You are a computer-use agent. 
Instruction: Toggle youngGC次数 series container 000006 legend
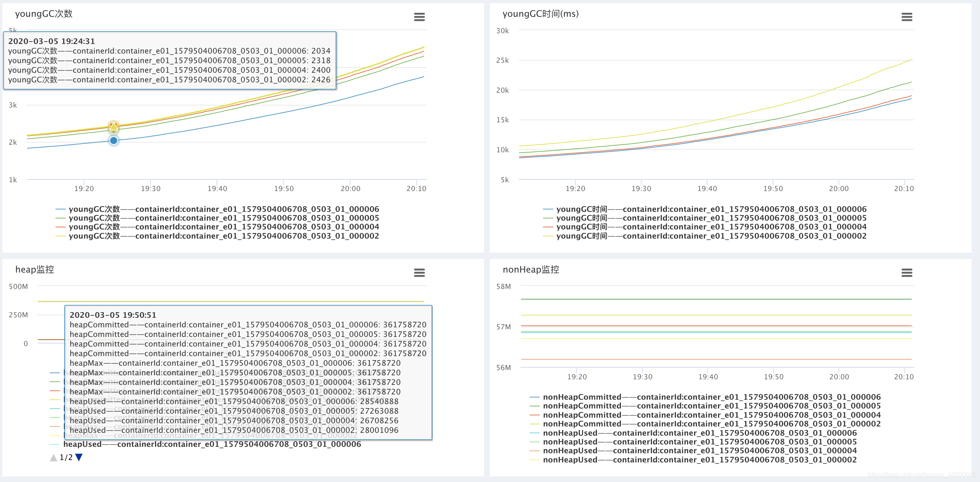218,209
